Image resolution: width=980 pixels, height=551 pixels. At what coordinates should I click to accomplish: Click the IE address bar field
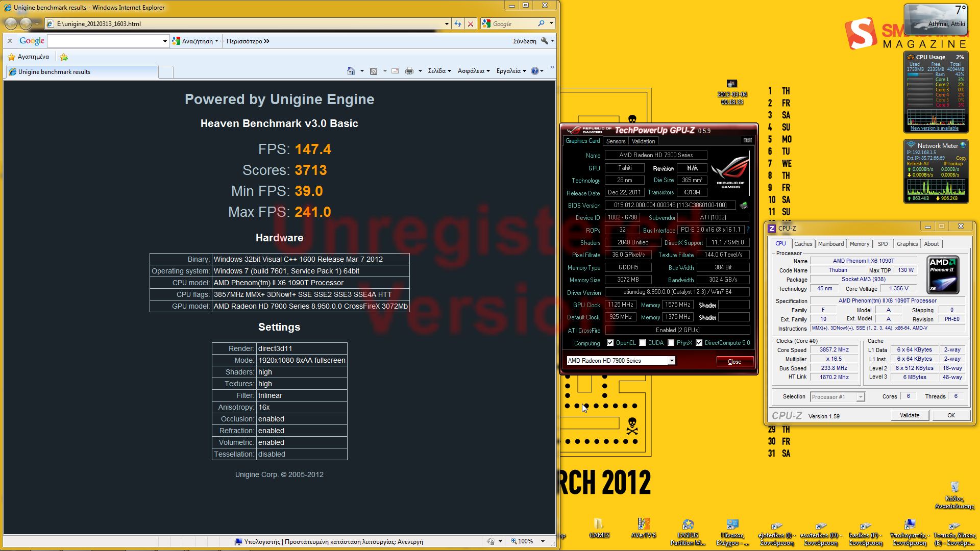[248, 23]
